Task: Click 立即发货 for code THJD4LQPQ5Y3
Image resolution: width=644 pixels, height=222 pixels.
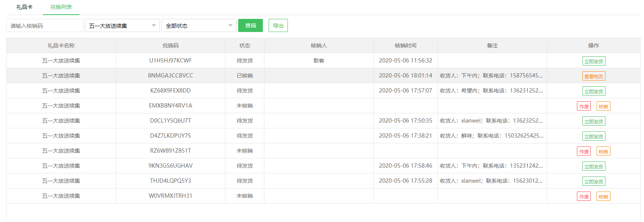Action: click(594, 182)
